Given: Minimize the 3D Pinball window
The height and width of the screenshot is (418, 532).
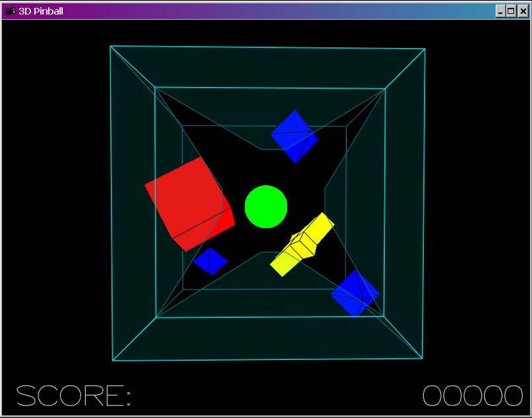Looking at the screenshot, I should coord(500,11).
